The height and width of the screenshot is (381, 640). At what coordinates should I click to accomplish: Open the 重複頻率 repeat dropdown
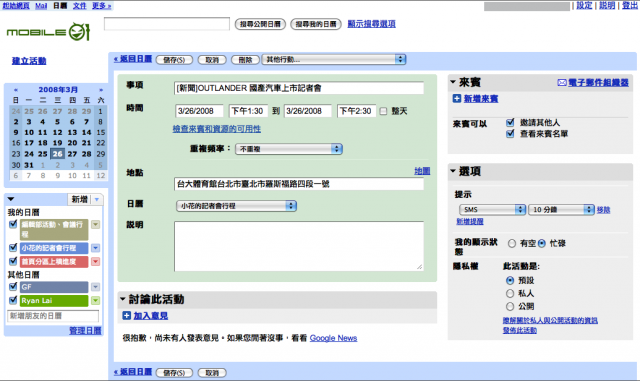289,149
